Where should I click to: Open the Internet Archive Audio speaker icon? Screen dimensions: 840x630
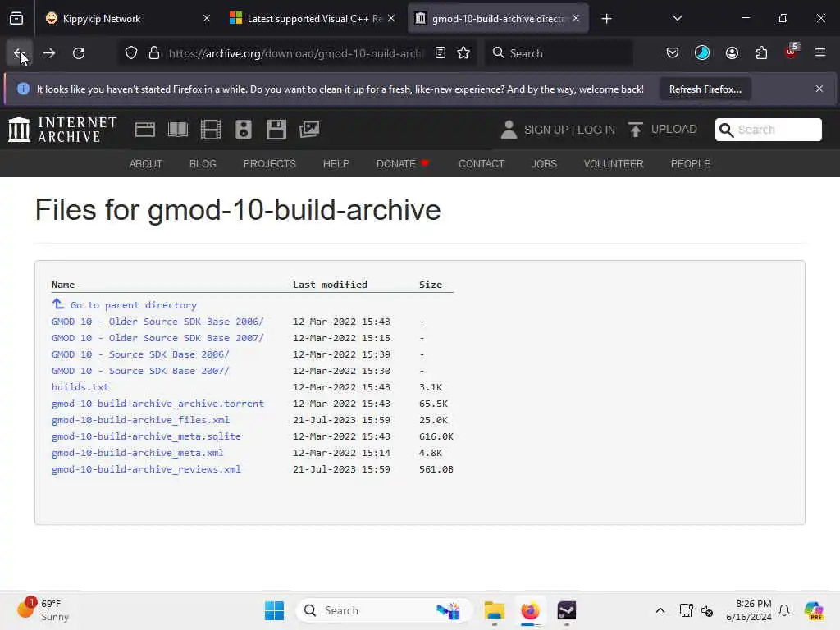tap(243, 130)
